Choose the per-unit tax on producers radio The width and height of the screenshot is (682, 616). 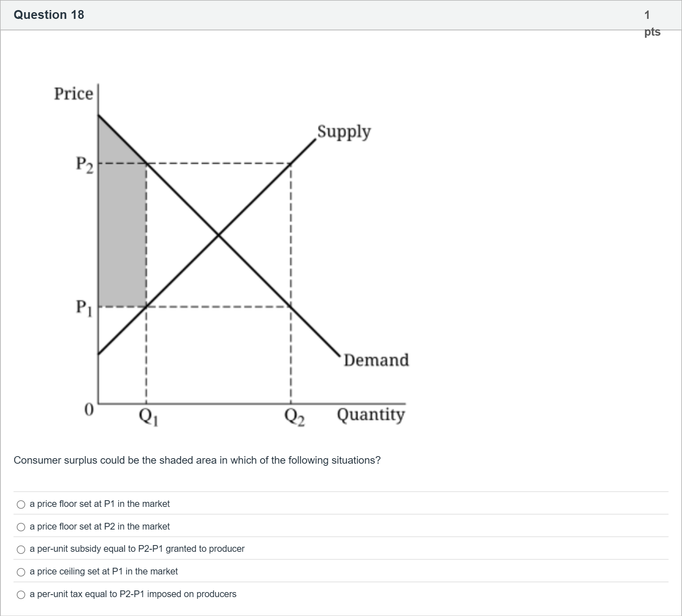pyautogui.click(x=21, y=595)
